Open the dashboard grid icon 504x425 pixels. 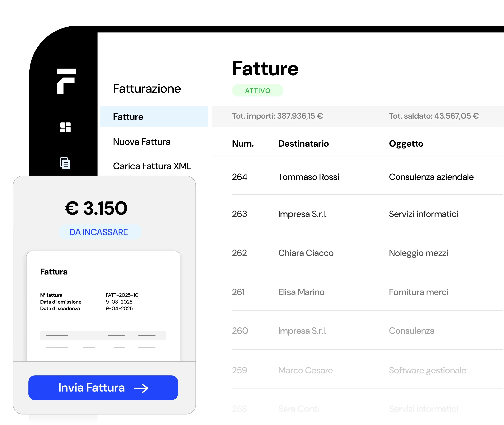coord(65,127)
